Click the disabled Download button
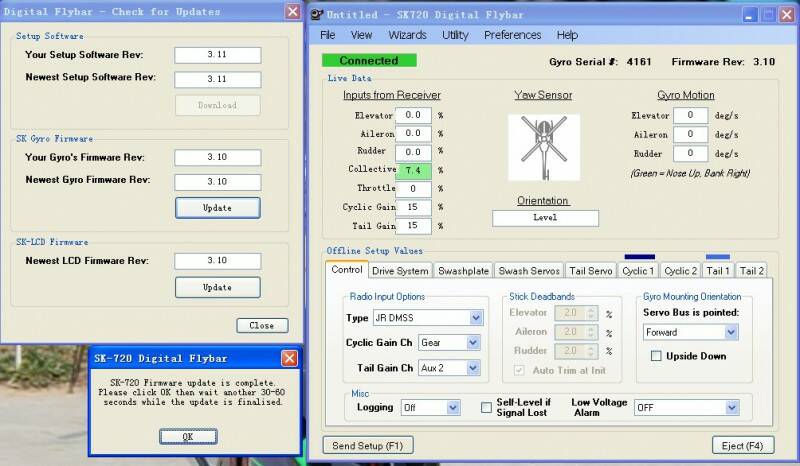 pos(218,105)
